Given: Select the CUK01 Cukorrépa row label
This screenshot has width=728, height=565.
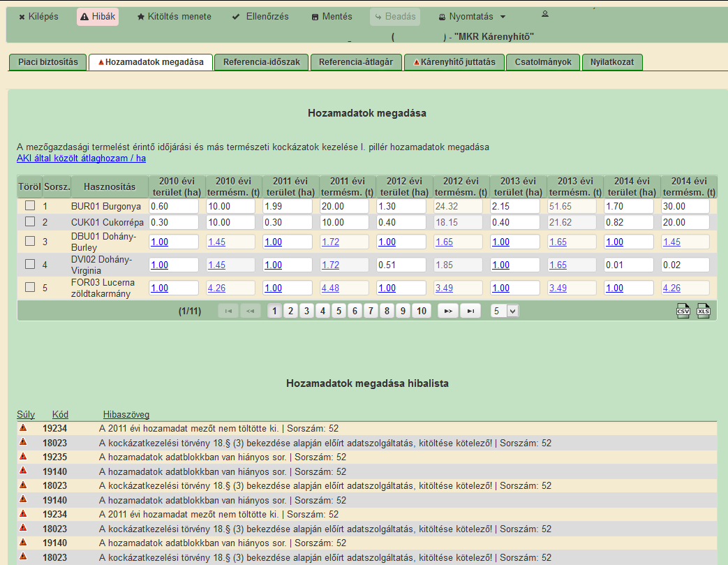Looking at the screenshot, I should tap(107, 223).
